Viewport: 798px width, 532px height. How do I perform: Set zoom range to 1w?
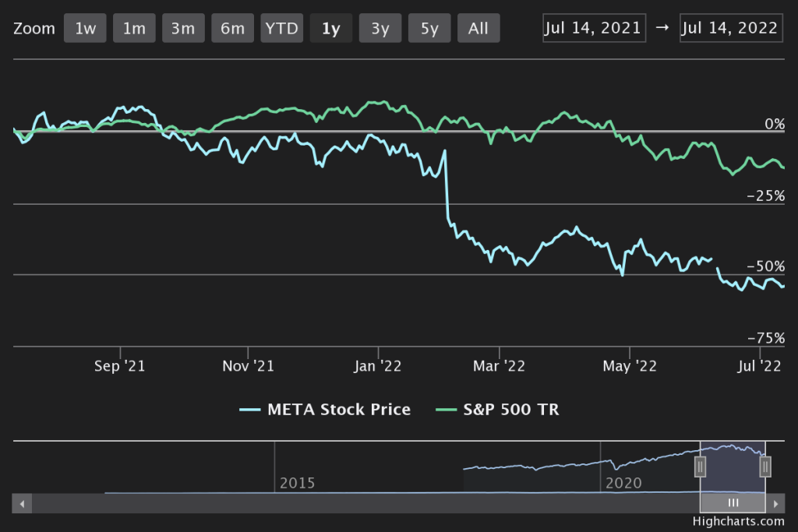tap(85, 29)
